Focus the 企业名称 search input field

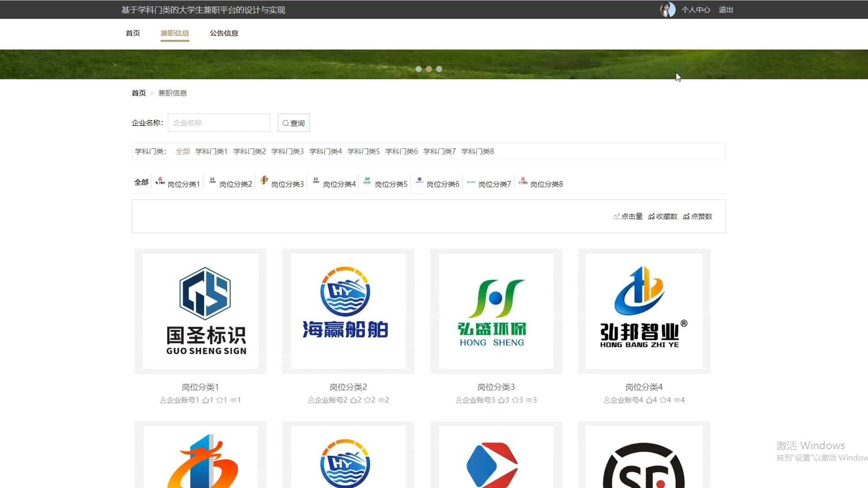point(219,123)
